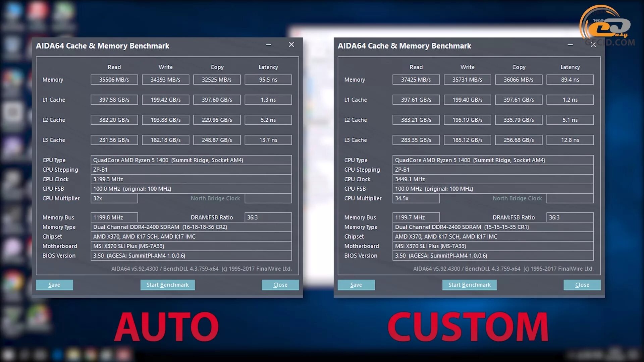Viewport: 644px width, 362px height.
Task: Select the right CPU Clock 3449.1 MHz field
Action: [x=493, y=179]
